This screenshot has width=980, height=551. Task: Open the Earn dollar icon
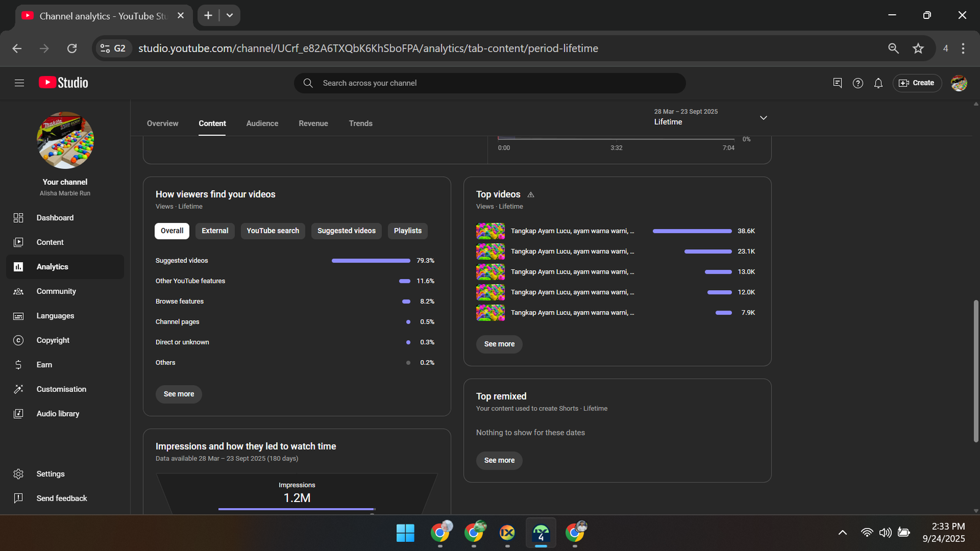click(18, 365)
